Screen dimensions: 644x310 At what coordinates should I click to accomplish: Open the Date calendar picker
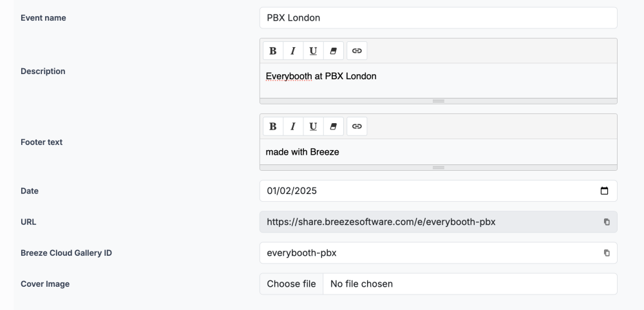(x=604, y=191)
